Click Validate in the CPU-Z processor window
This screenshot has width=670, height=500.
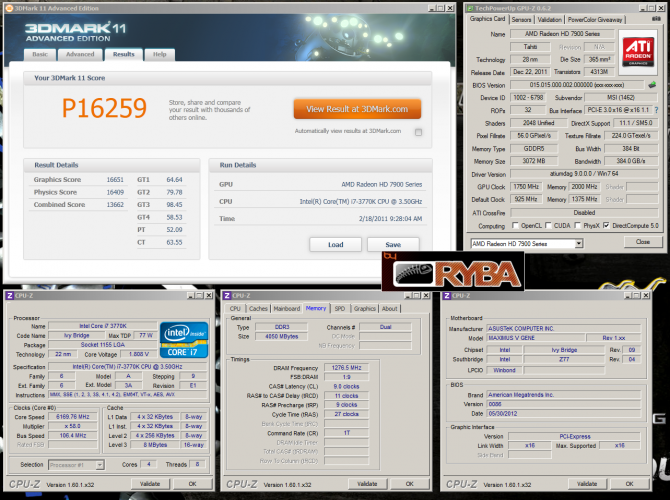click(150, 484)
